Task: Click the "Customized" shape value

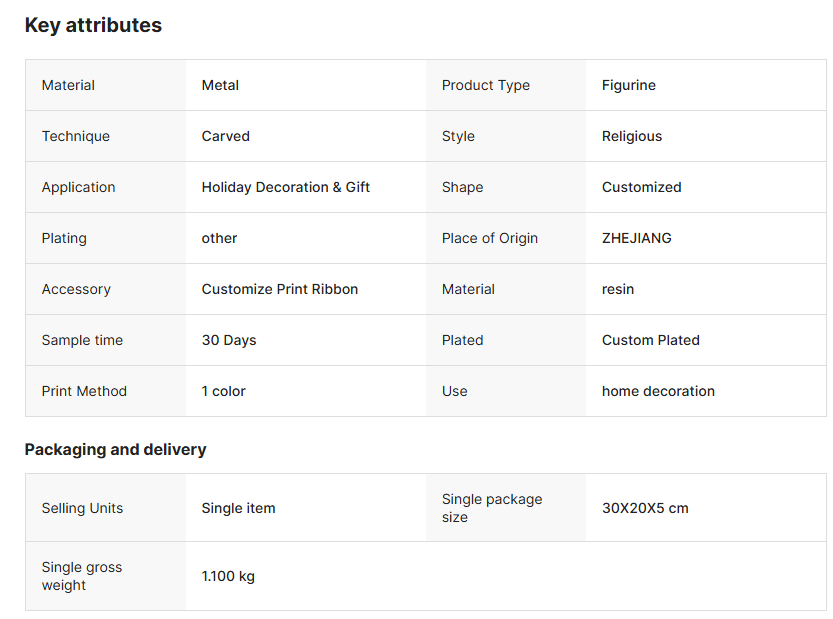Action: point(641,187)
